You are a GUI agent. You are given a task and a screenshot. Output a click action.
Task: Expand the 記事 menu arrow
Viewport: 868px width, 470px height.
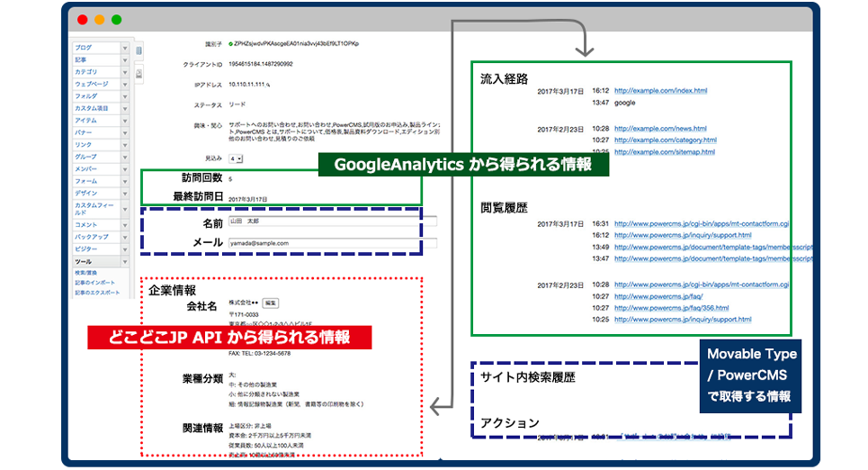pyautogui.click(x=124, y=60)
